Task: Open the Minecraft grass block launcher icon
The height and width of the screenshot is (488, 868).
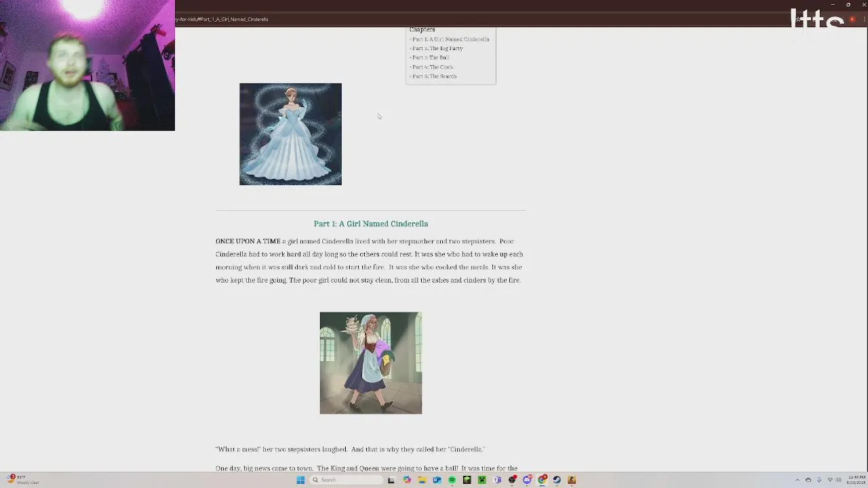Action: tap(467, 480)
